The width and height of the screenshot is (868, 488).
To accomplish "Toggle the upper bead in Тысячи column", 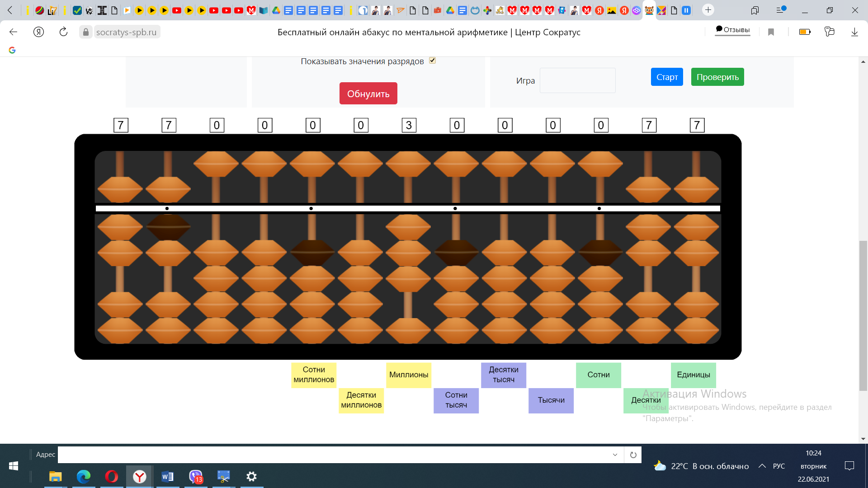I will click(552, 164).
